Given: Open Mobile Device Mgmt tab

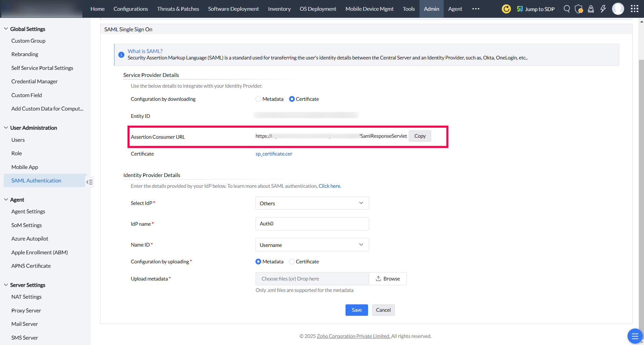Looking at the screenshot, I should click(369, 9).
